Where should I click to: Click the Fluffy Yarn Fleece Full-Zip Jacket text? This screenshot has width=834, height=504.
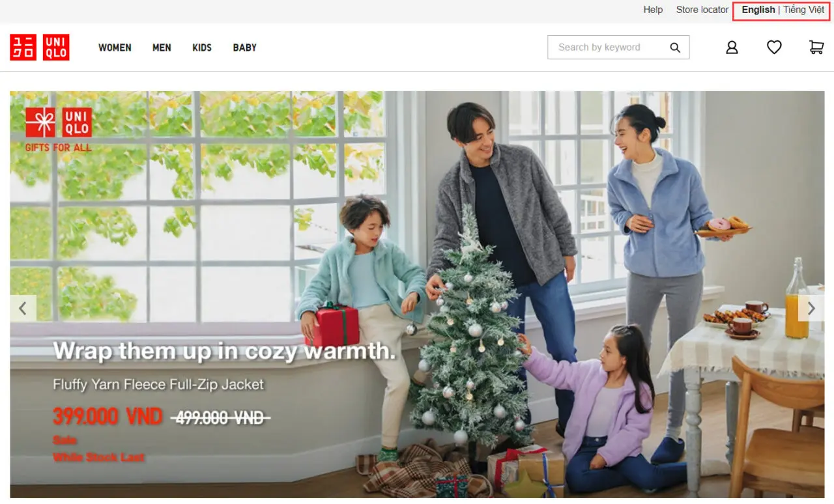[x=158, y=384]
